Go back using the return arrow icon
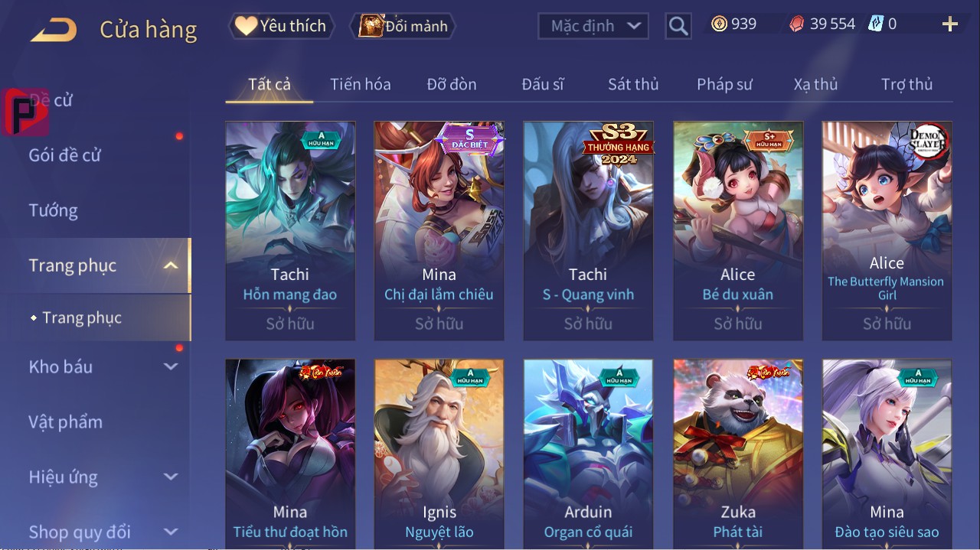 tap(54, 31)
